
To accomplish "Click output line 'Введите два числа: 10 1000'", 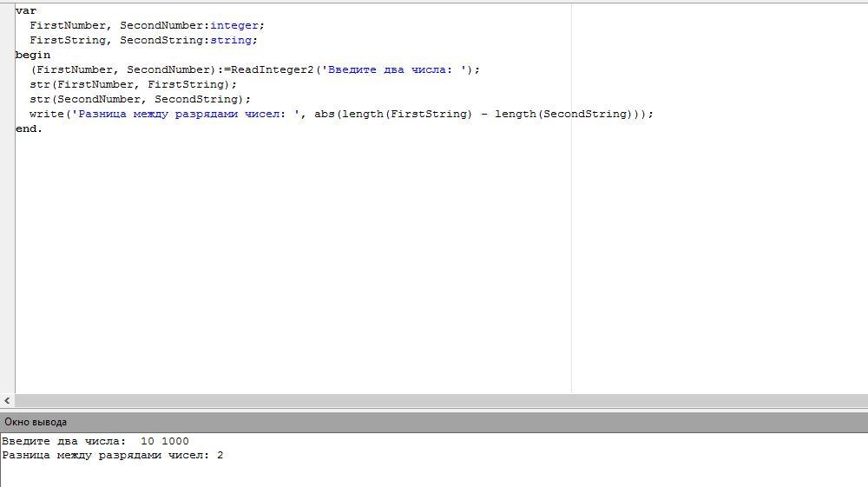I will coord(95,441).
